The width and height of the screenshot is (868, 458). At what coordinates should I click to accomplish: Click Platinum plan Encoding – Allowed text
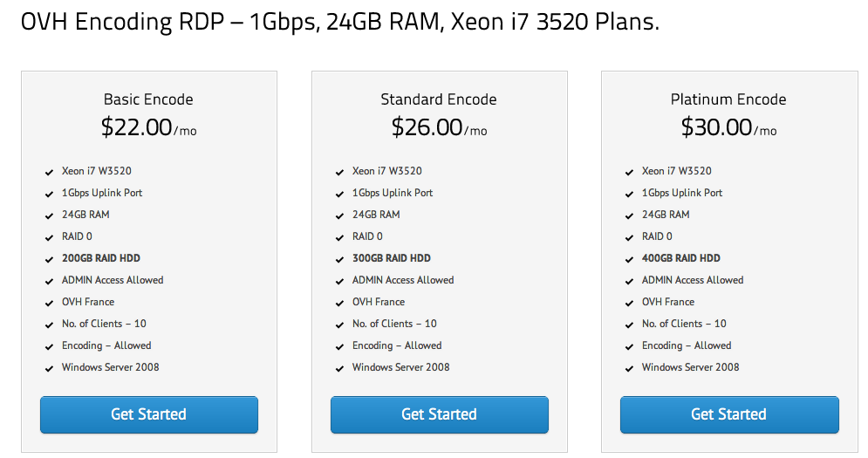pos(687,345)
